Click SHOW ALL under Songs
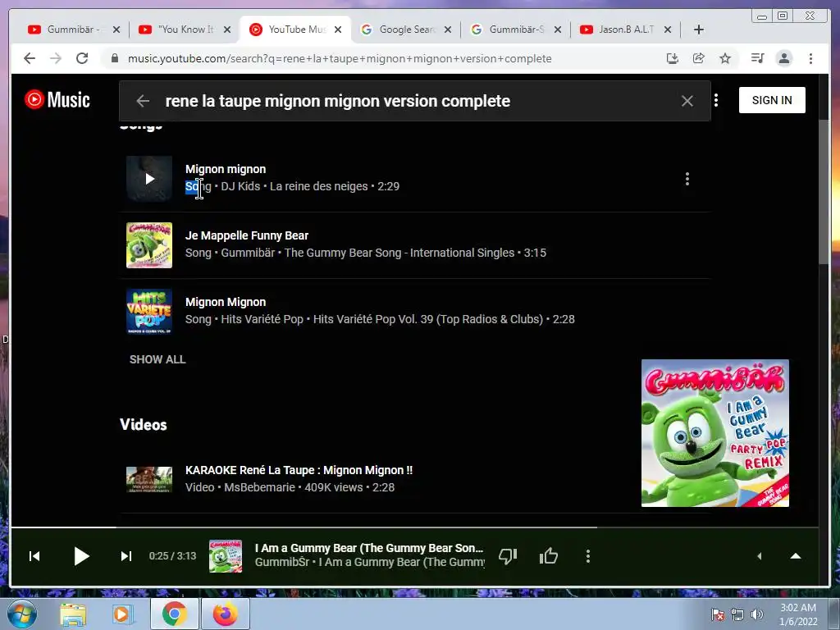The width and height of the screenshot is (840, 630). pyautogui.click(x=157, y=359)
